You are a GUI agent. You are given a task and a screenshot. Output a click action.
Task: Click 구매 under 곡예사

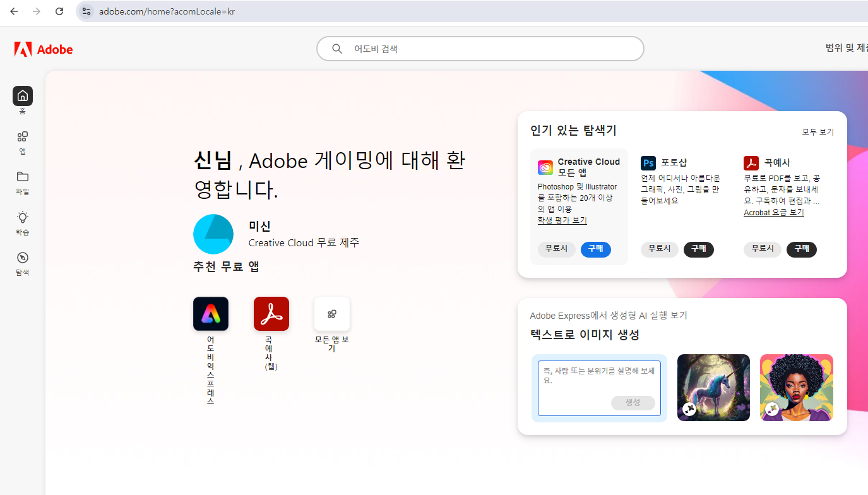[x=802, y=249]
